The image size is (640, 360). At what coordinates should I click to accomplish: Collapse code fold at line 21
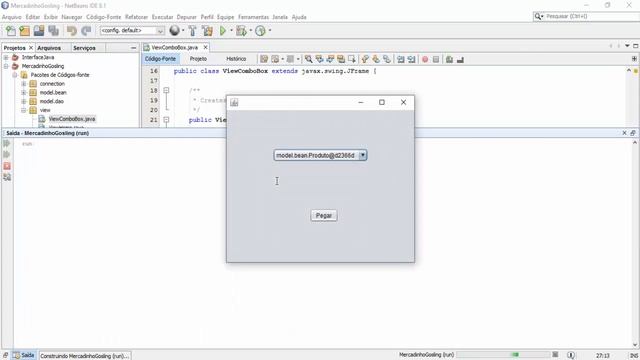(x=166, y=120)
